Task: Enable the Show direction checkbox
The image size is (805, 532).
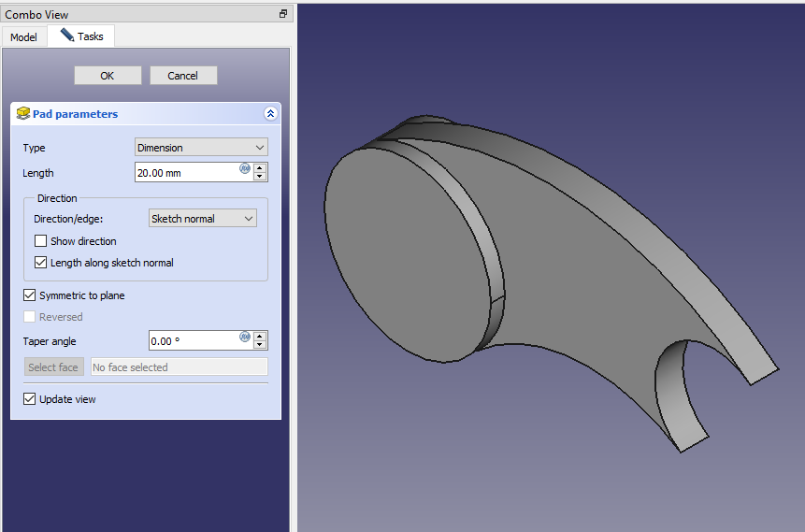Action: click(40, 241)
